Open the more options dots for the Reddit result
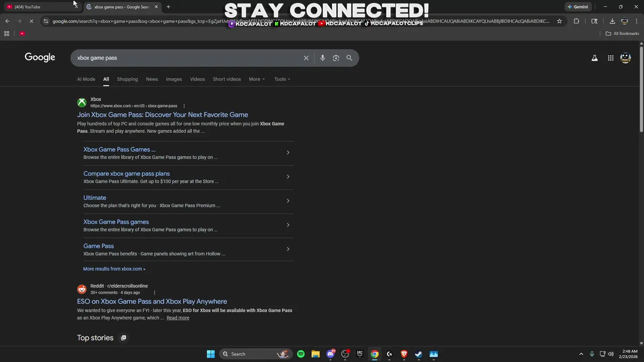This screenshot has height=362, width=644. click(154, 293)
